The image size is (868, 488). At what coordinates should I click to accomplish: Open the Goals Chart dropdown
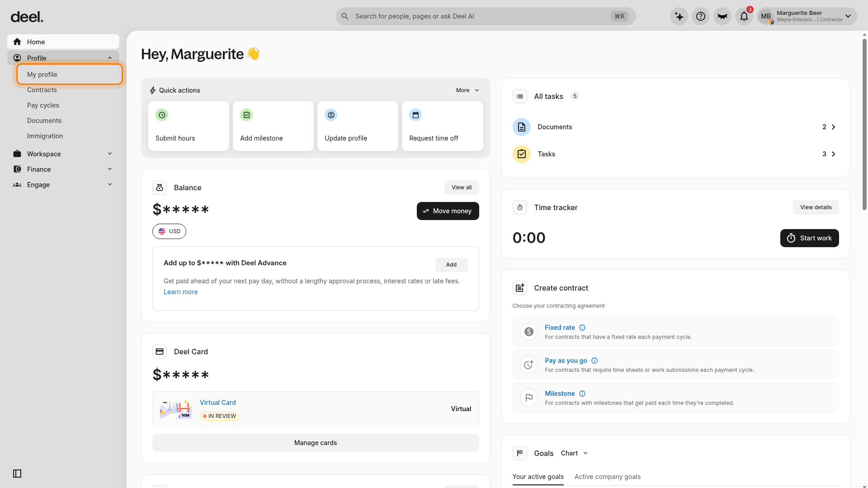[574, 453]
